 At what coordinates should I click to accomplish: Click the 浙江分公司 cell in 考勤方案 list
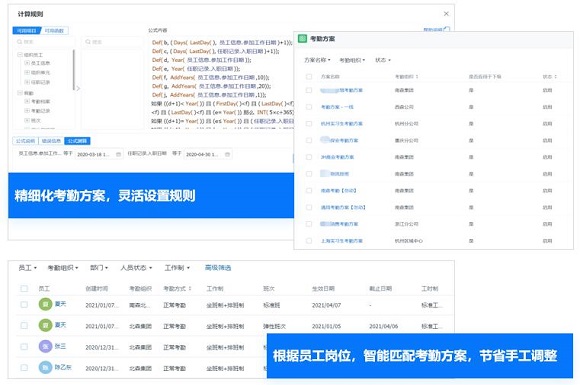406,224
